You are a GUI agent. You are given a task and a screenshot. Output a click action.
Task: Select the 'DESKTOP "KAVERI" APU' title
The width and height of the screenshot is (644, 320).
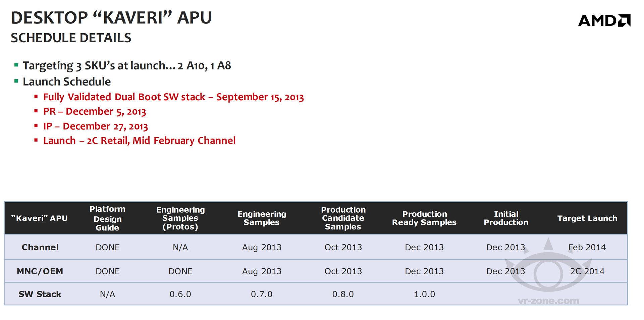[x=111, y=18]
